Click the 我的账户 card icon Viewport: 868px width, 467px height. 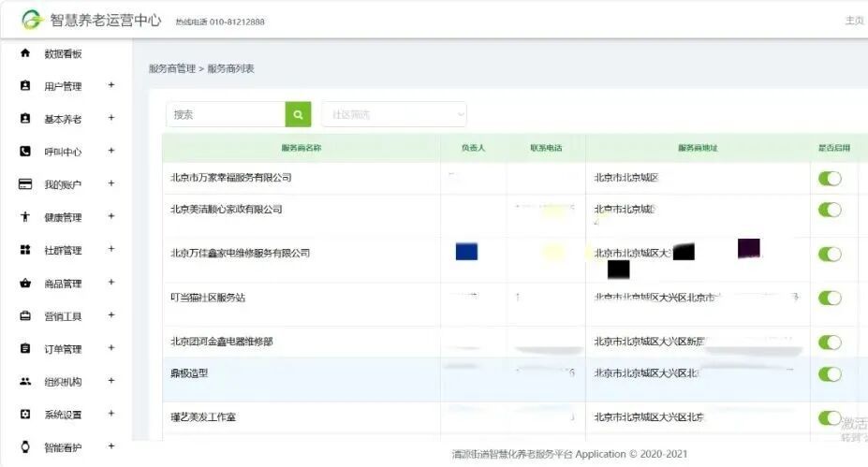(25, 184)
